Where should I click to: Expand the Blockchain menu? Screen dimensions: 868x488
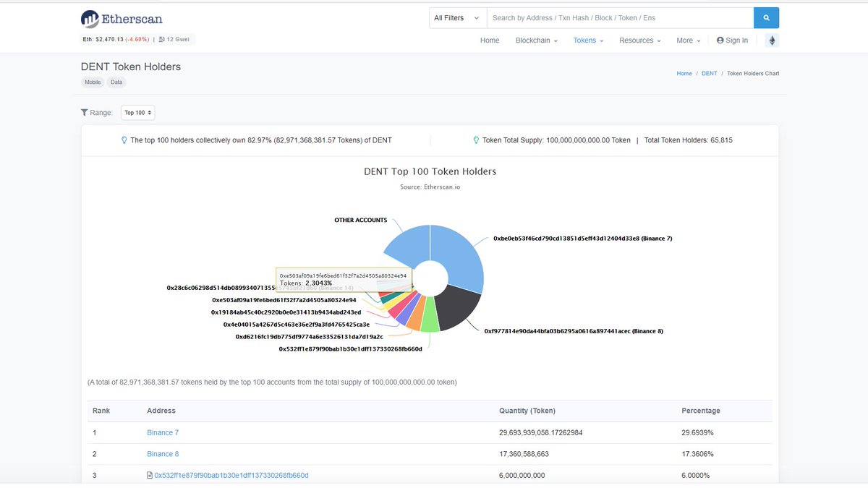(537, 40)
